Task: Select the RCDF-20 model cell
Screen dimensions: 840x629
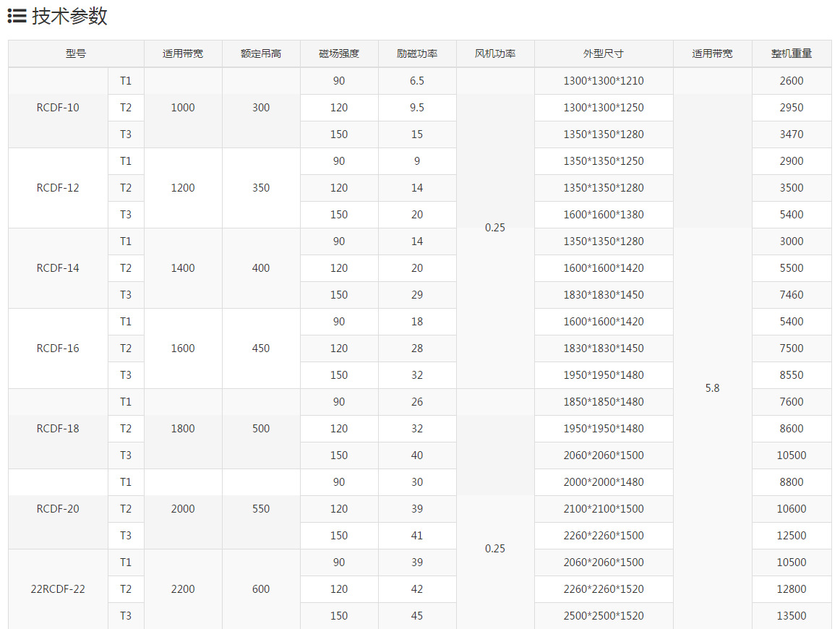Action: coord(58,509)
